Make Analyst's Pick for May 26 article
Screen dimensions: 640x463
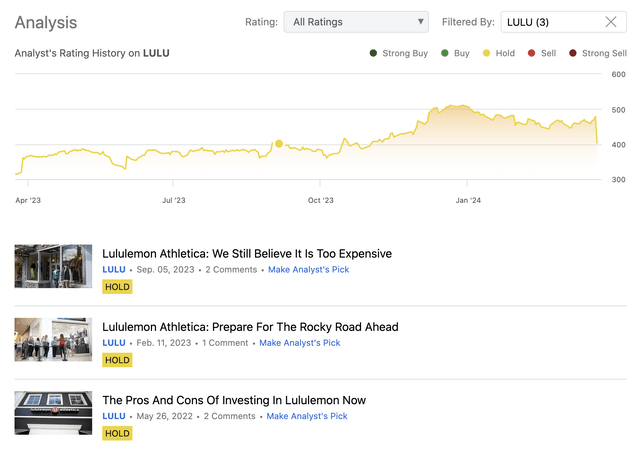click(307, 416)
